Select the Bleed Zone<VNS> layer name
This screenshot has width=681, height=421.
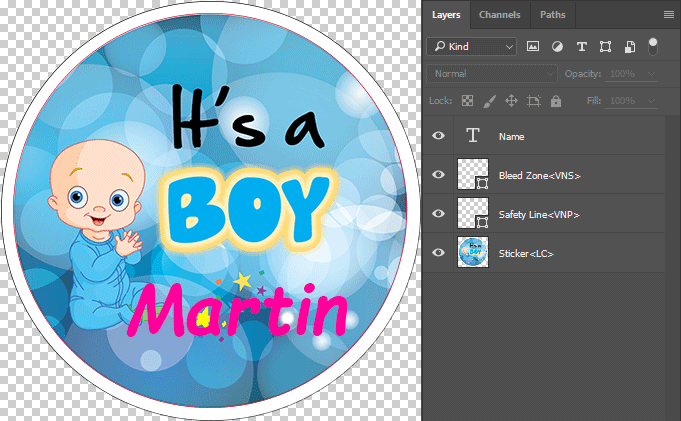click(x=539, y=176)
